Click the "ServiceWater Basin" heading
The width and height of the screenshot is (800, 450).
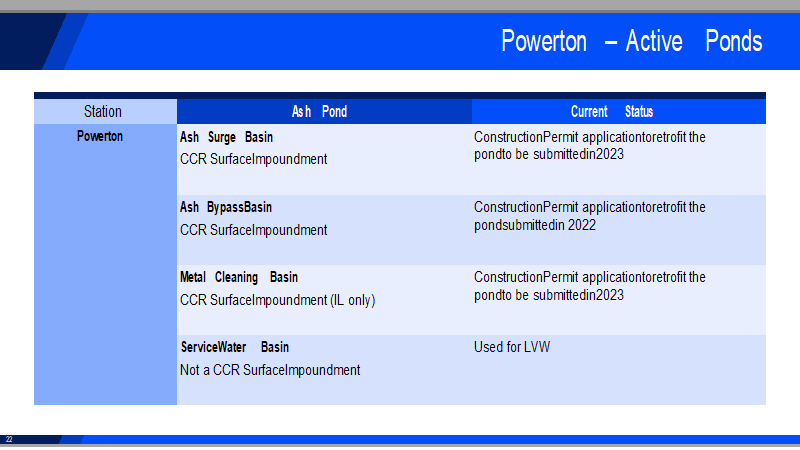click(234, 347)
